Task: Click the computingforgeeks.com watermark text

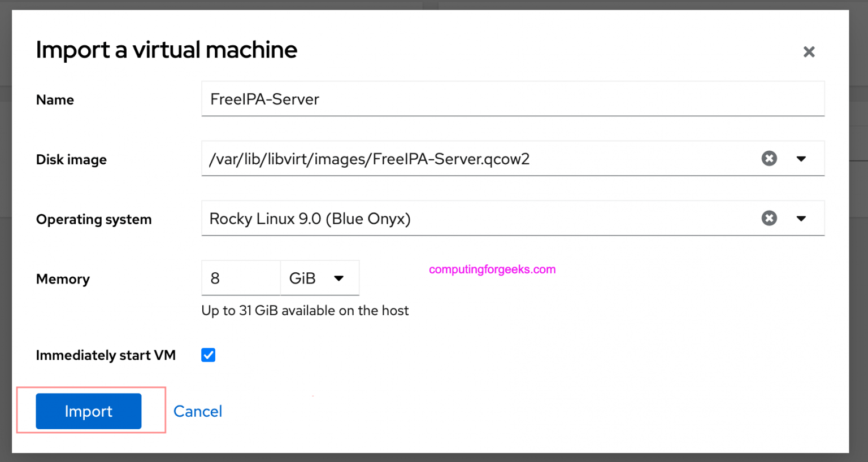Action: (492, 269)
